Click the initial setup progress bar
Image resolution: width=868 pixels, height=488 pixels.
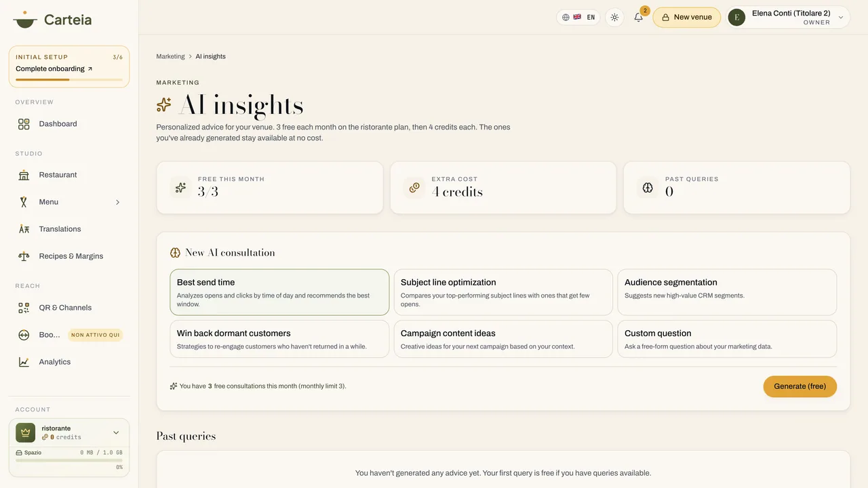click(69, 79)
